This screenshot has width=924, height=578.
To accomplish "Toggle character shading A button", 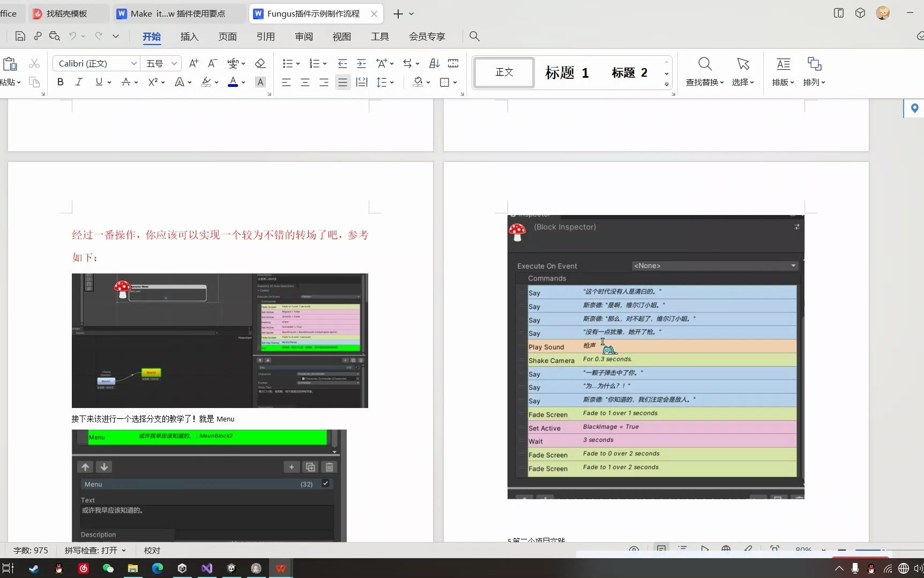I will 260,82.
